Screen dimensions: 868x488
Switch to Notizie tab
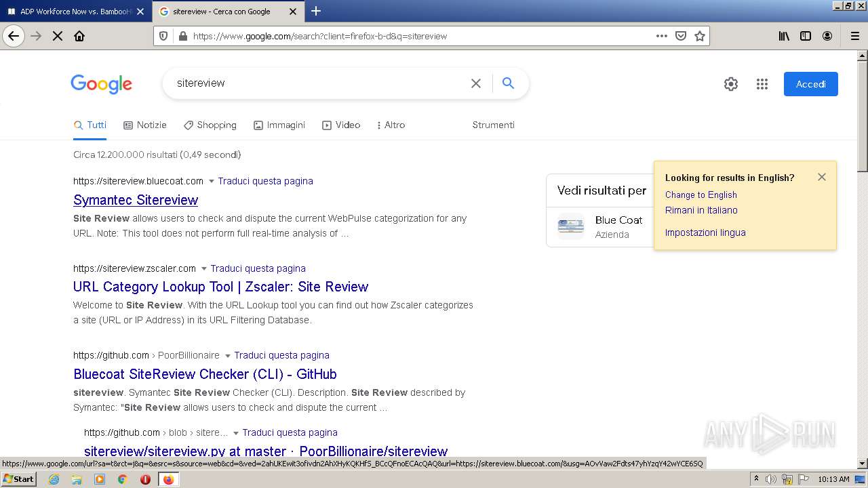pyautogui.click(x=145, y=125)
